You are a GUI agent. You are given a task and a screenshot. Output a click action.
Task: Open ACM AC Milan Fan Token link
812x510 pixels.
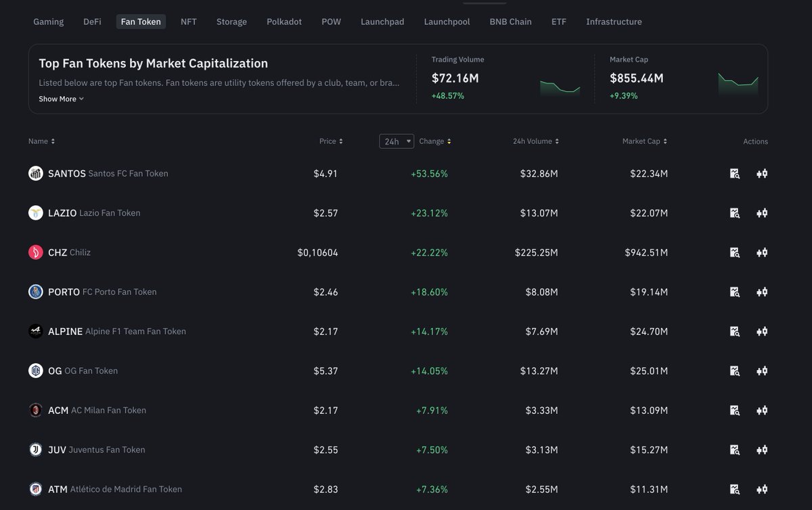point(97,410)
